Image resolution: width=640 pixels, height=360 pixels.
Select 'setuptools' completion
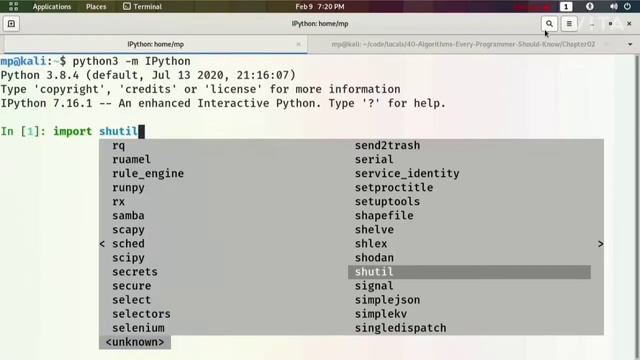pyautogui.click(x=387, y=202)
